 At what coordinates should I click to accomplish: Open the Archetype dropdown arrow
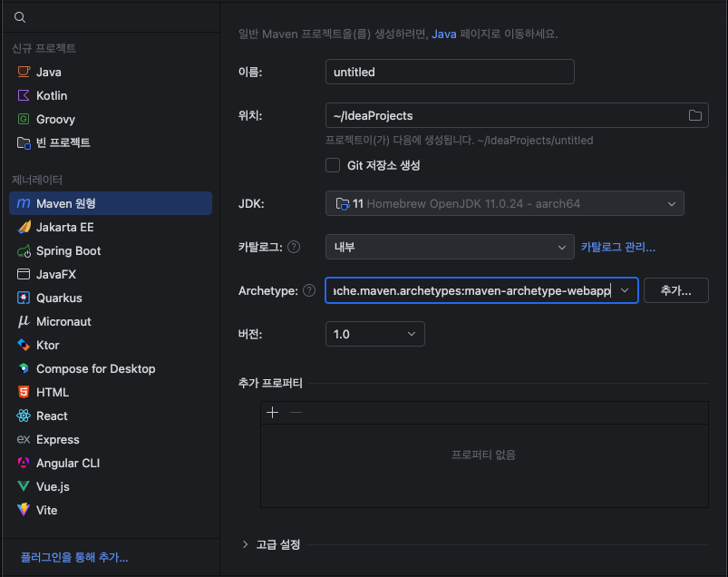[625, 290]
